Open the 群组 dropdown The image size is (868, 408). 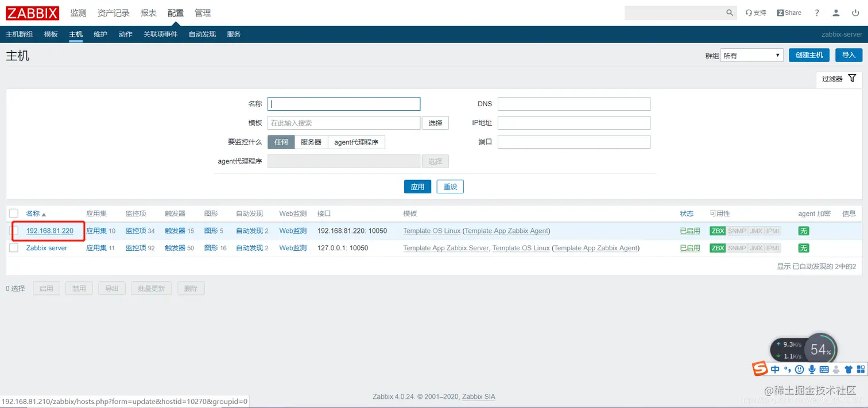pos(752,55)
